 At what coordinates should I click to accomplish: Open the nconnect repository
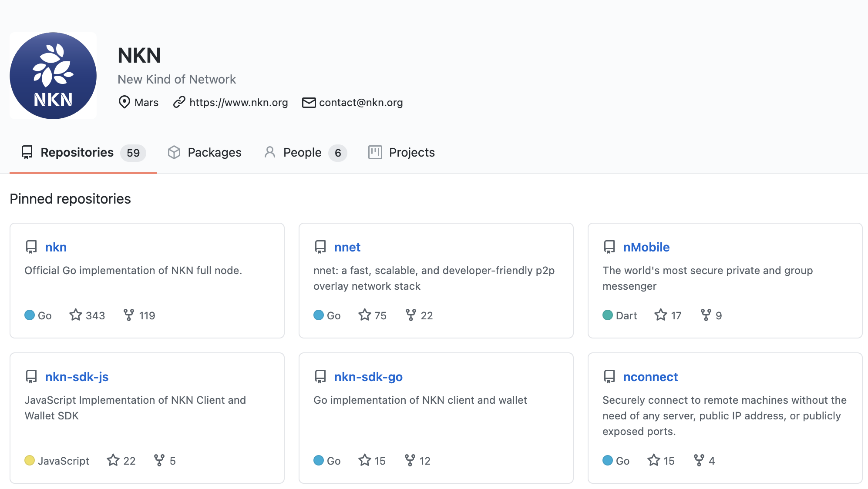[x=650, y=377]
